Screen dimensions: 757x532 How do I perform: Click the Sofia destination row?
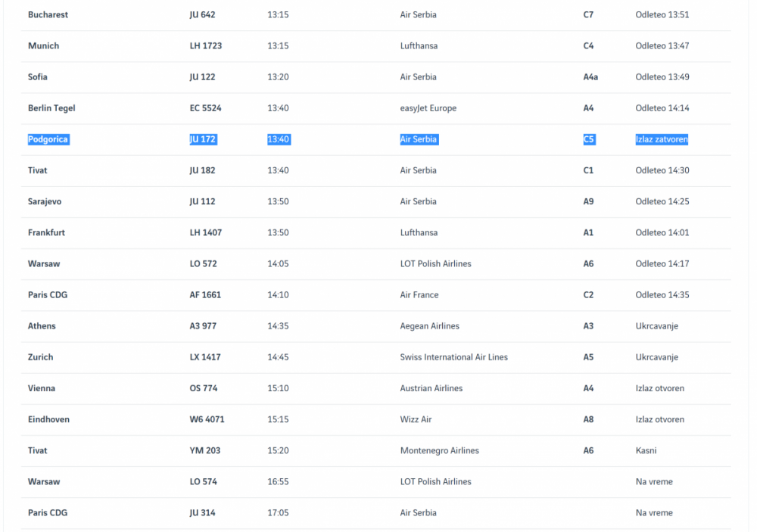point(39,77)
